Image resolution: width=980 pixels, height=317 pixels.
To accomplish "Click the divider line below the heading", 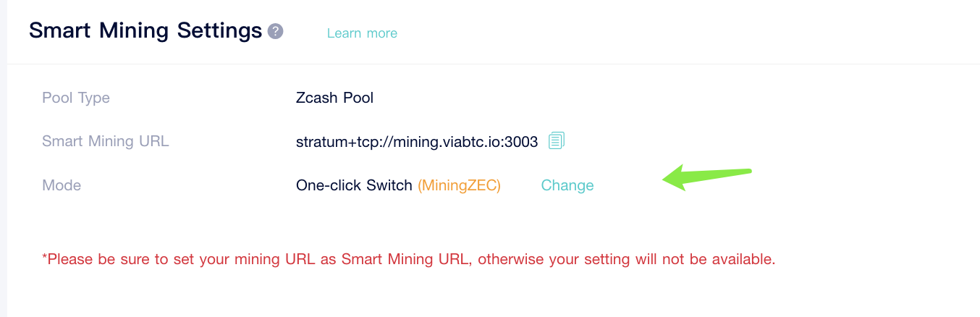I will (x=494, y=64).
